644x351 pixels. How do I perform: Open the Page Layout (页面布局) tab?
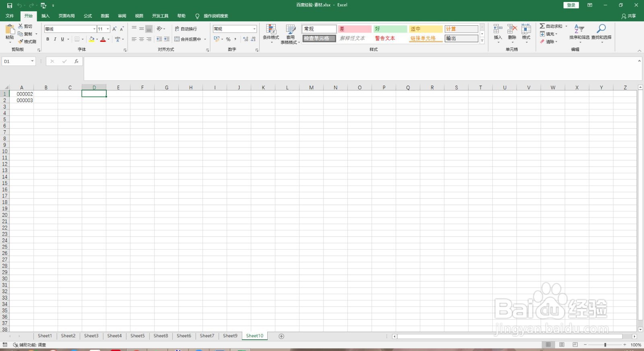tap(66, 16)
